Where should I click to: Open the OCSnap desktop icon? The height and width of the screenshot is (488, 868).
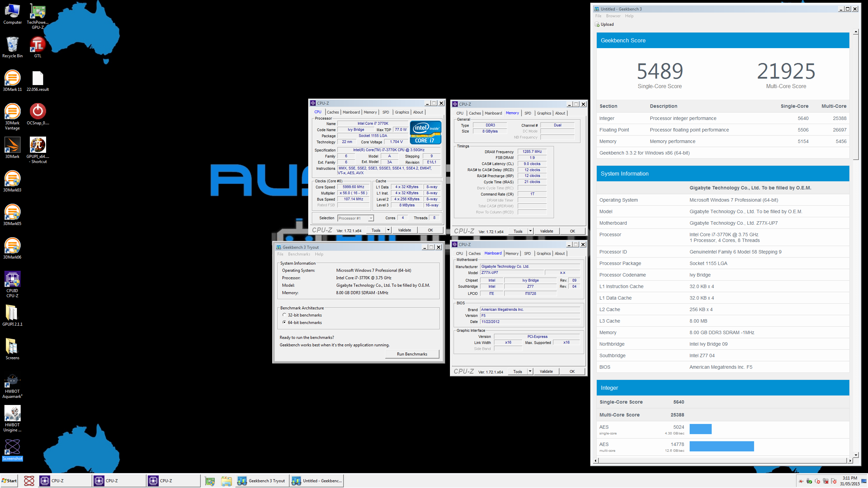38,114
